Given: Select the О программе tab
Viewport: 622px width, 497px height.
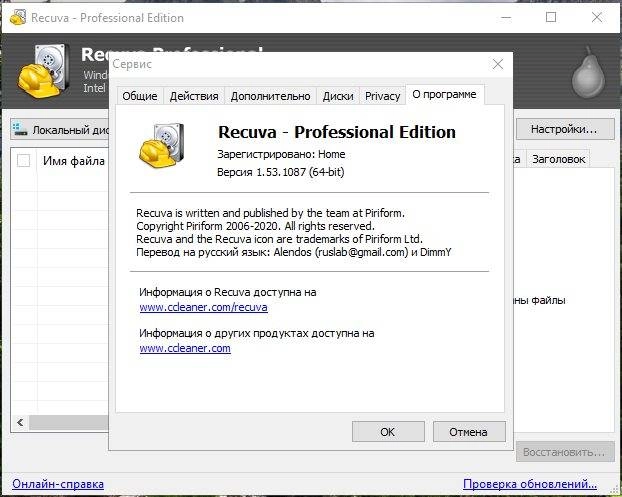Looking at the screenshot, I should click(x=444, y=94).
